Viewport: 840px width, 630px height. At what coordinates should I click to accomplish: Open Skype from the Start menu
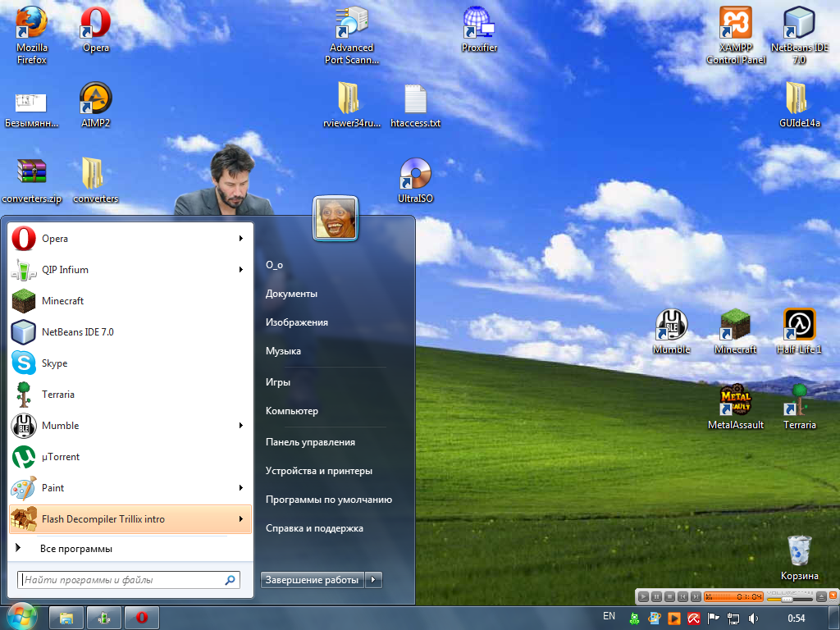point(130,363)
